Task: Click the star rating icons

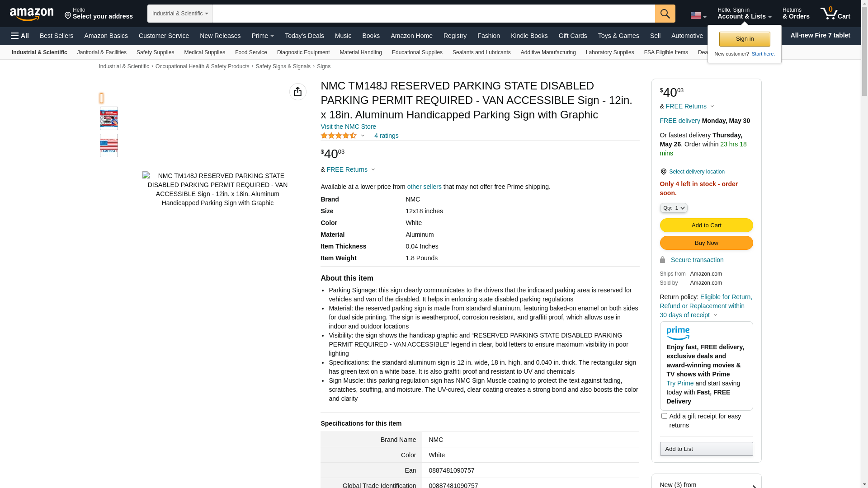Action: point(339,136)
